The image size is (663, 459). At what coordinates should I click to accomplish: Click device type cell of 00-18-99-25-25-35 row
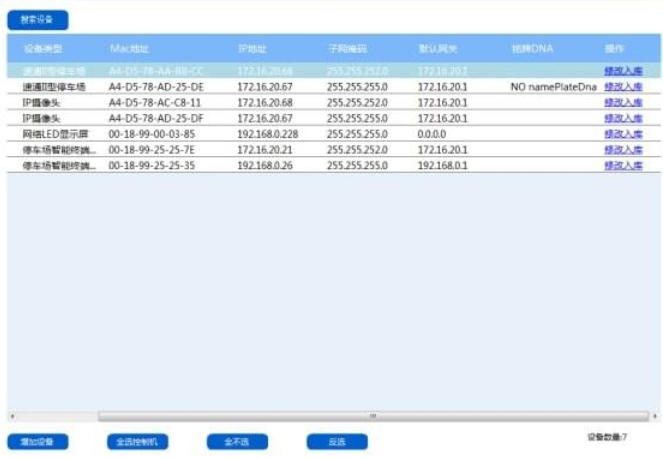[59, 165]
